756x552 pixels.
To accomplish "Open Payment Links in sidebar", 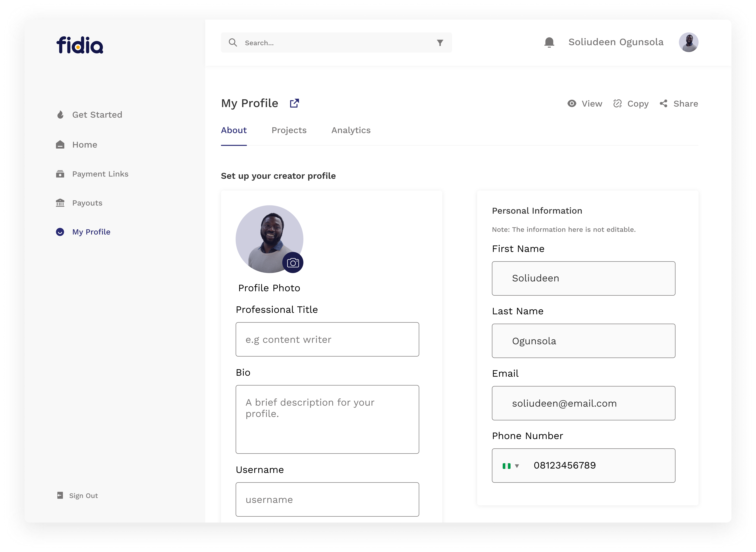I will (100, 174).
